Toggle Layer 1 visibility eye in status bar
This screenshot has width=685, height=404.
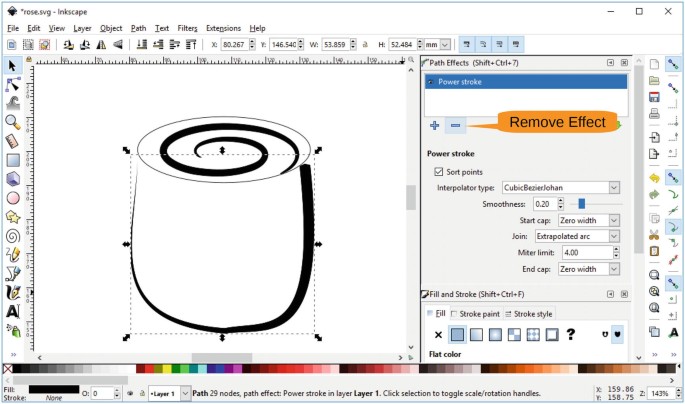[x=131, y=394]
